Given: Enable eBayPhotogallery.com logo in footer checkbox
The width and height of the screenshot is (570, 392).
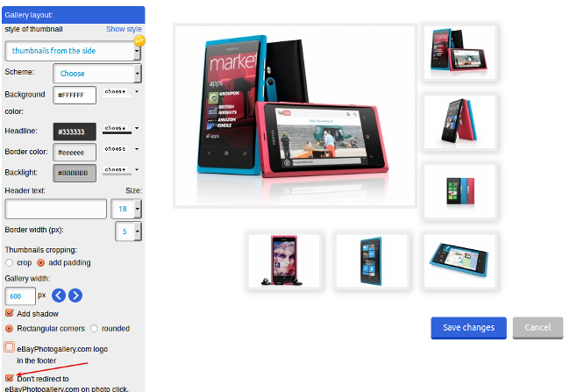Looking at the screenshot, I should [10, 347].
